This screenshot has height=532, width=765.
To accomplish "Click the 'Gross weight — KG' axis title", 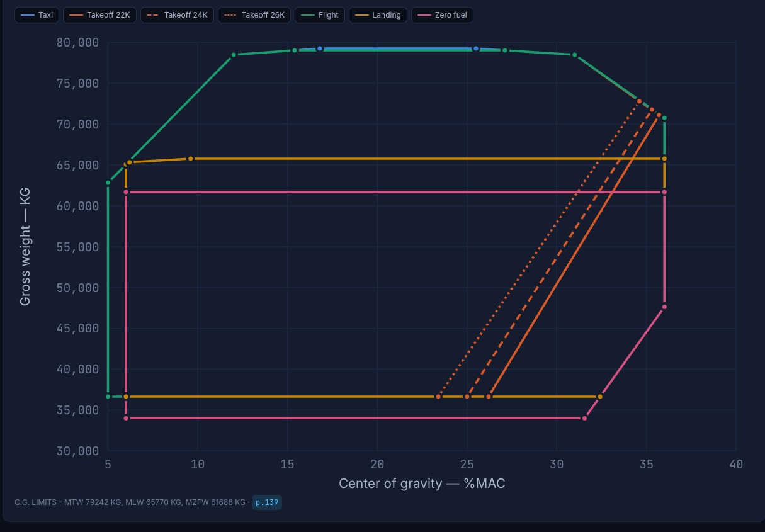I will click(25, 247).
